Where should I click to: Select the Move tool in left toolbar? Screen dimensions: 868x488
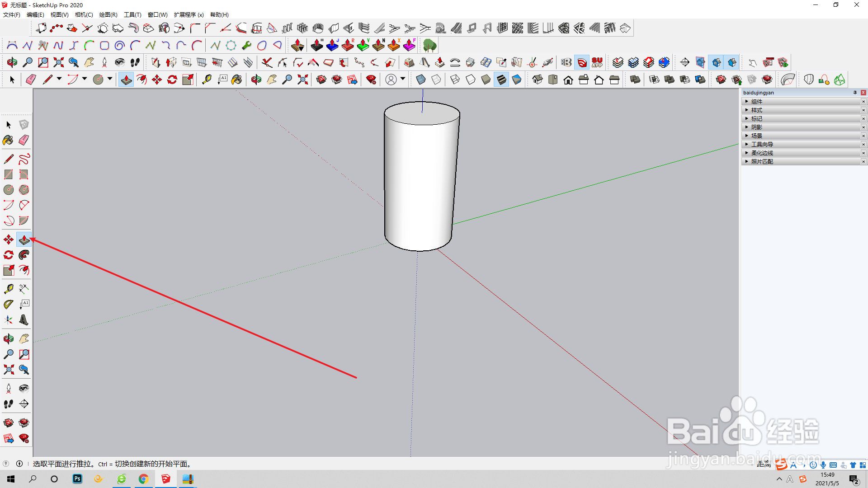click(9, 239)
